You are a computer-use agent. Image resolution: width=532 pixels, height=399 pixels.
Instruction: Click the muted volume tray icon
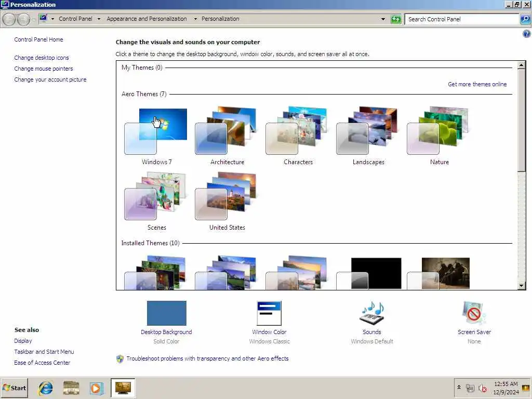point(482,388)
